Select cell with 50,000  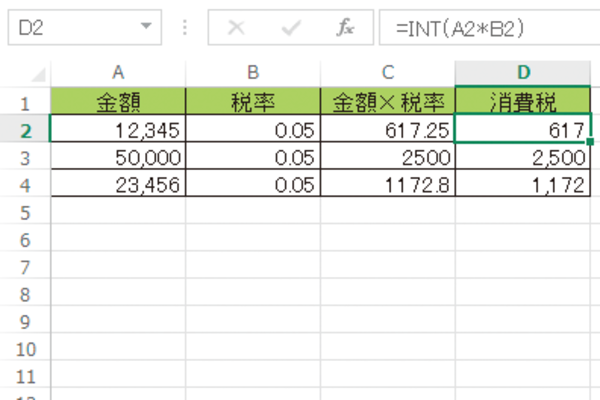pos(118,156)
